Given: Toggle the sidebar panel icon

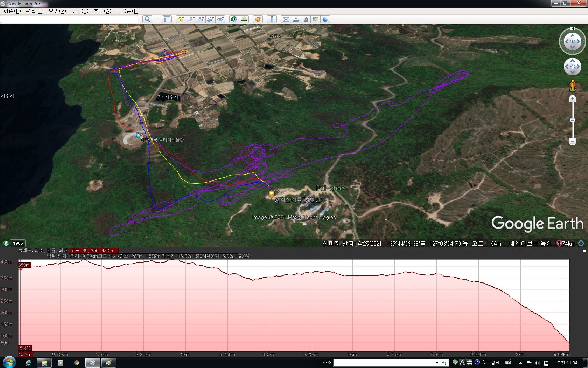Looking at the screenshot, I should click(167, 19).
